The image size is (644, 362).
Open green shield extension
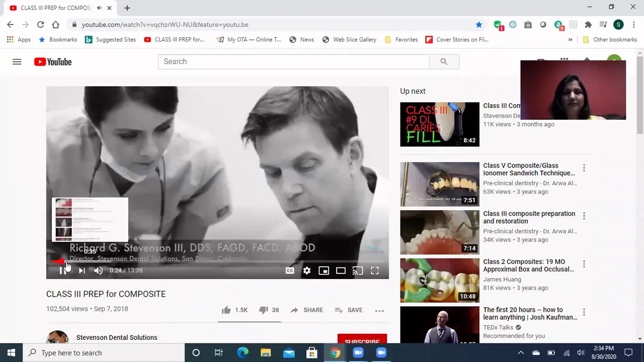coord(498,25)
